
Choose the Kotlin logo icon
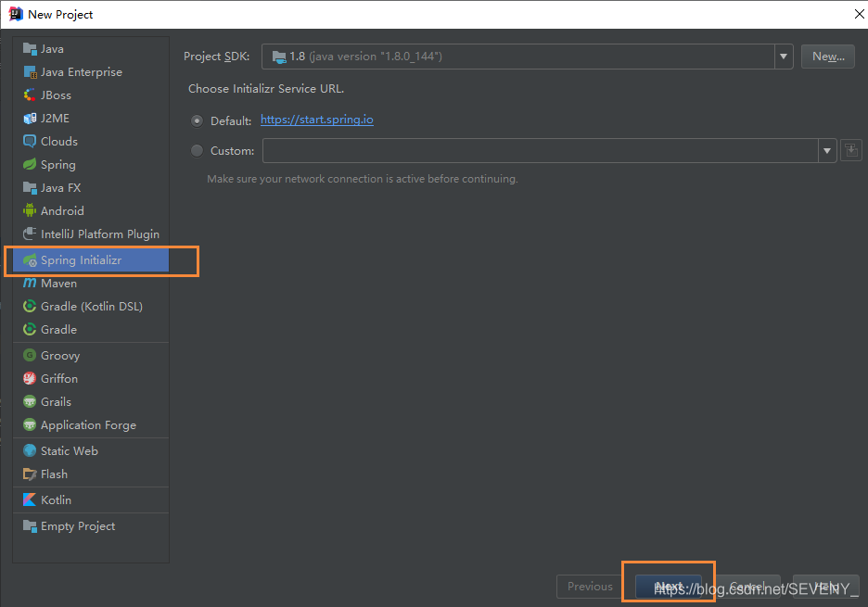(x=30, y=500)
